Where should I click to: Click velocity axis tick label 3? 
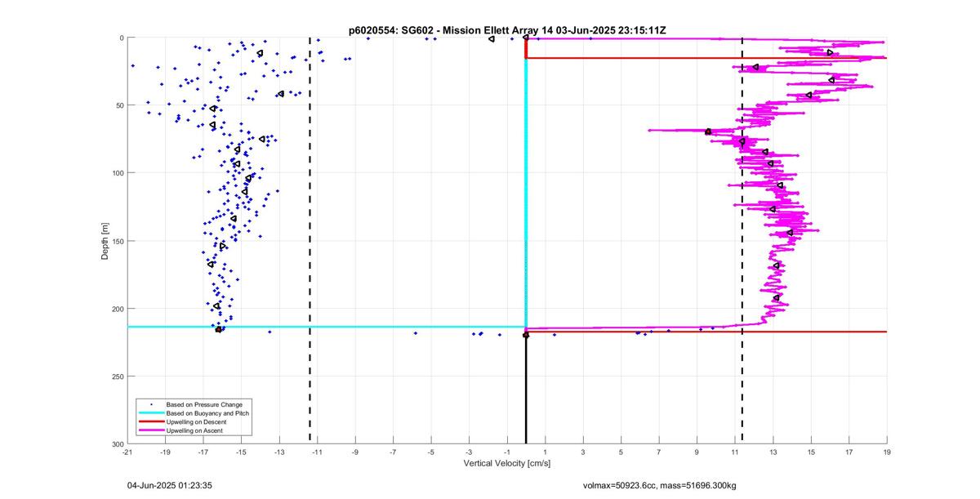point(583,452)
